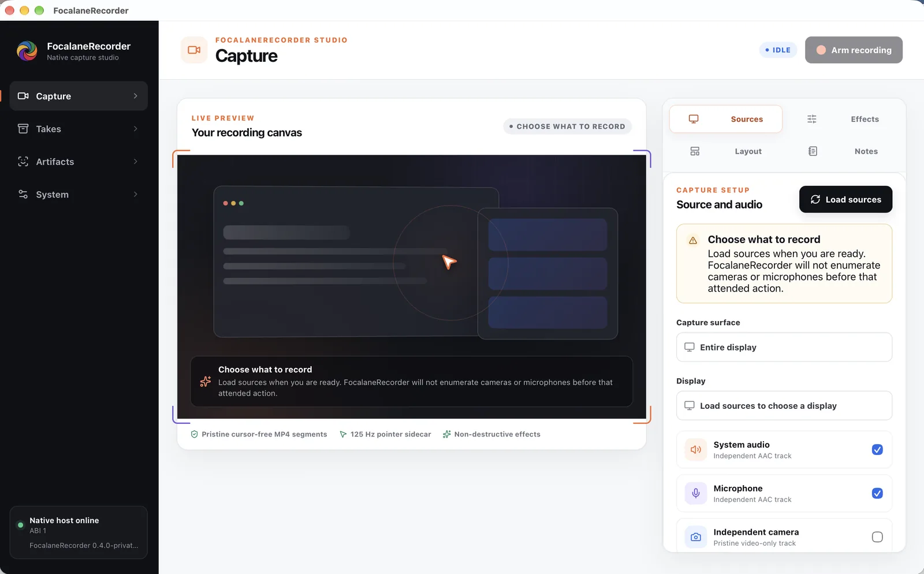Click the Load sources button
This screenshot has height=574, width=924.
[x=845, y=199]
